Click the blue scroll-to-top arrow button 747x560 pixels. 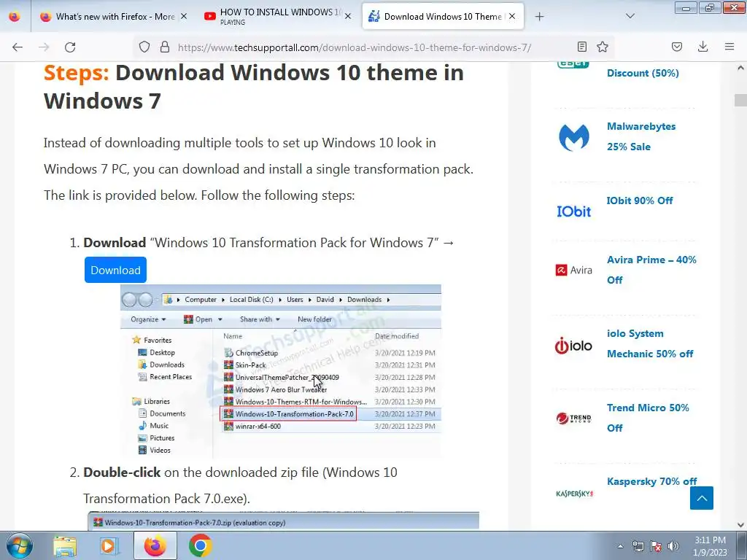tap(702, 498)
